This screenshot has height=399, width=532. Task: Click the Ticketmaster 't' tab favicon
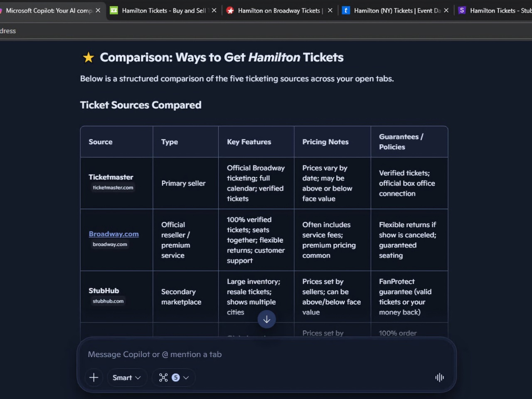346,10
